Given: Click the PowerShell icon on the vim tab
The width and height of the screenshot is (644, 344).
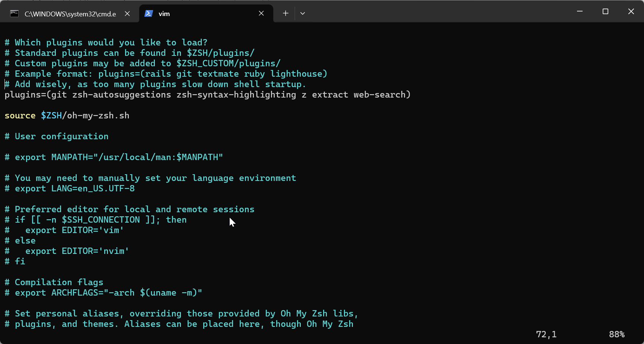Looking at the screenshot, I should (x=149, y=13).
